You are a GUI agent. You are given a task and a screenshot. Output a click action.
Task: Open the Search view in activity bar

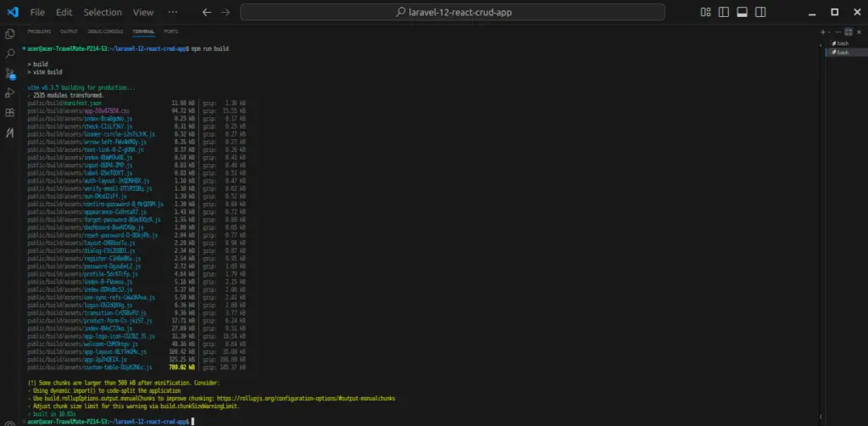tap(9, 53)
